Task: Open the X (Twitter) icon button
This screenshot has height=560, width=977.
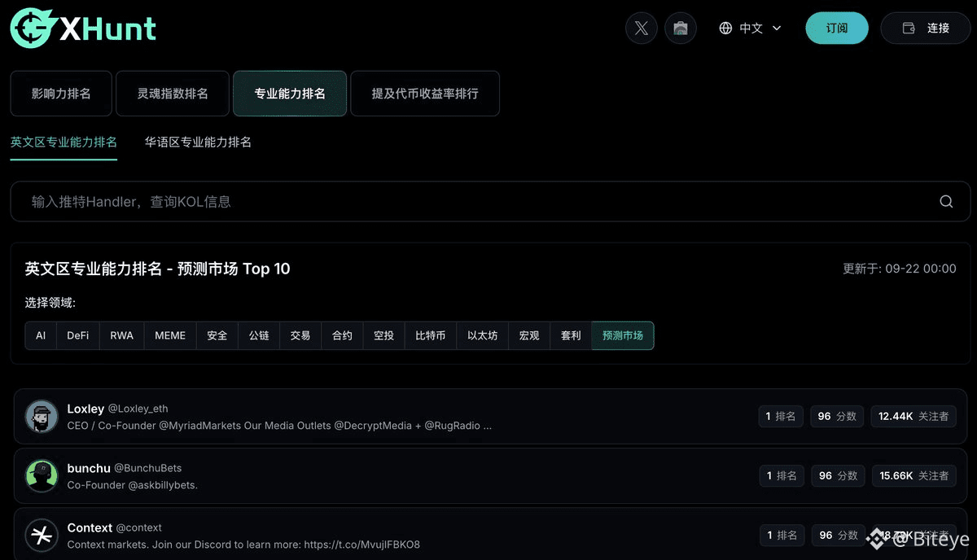Action: click(x=642, y=28)
